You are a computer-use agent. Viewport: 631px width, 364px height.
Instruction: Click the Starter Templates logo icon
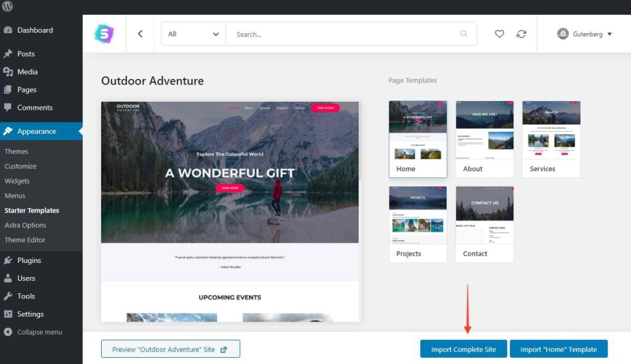coord(104,34)
